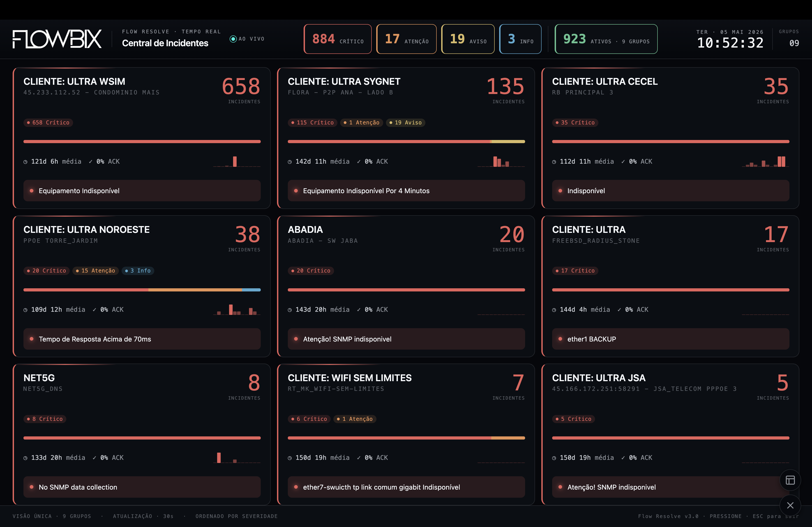Select Tempo de Resposta Acima de 70ms row
The width and height of the screenshot is (812, 527).
[142, 339]
